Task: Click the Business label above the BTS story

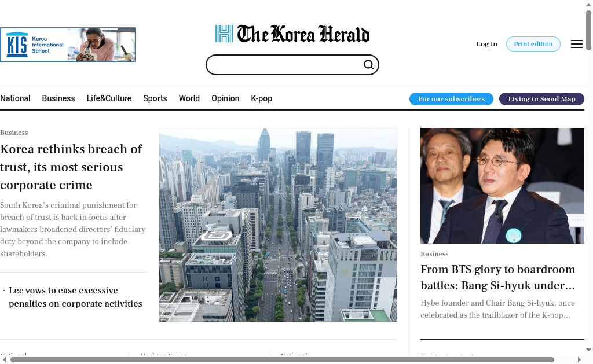Action: click(434, 254)
